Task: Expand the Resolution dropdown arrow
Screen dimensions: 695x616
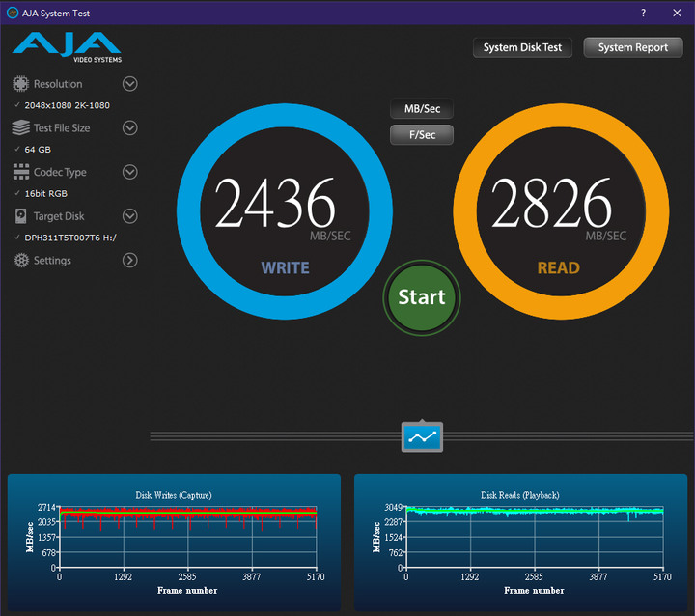Action: pyautogui.click(x=130, y=84)
